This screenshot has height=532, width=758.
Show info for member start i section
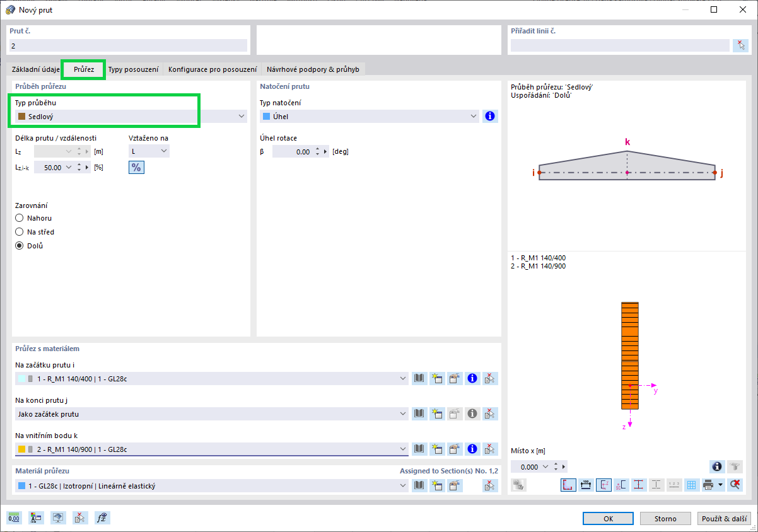point(472,379)
